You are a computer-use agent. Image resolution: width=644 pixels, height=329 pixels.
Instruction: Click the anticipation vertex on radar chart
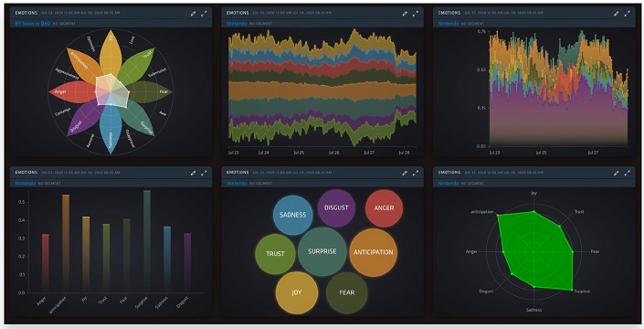[x=498, y=215]
